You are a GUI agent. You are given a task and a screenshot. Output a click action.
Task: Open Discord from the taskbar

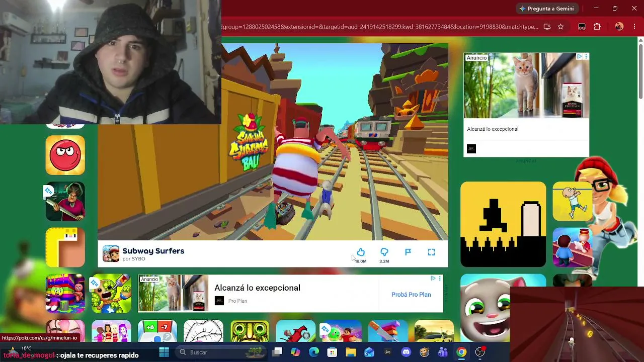[406, 352]
